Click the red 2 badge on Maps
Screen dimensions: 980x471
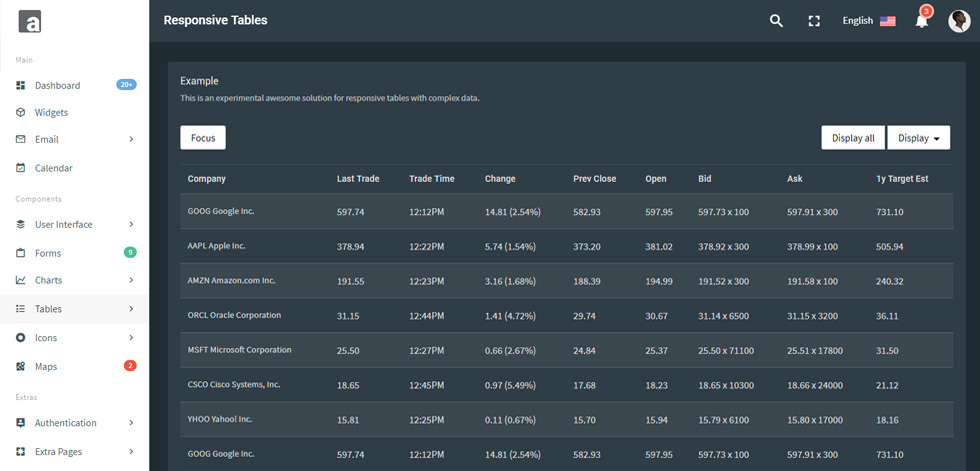(x=130, y=365)
